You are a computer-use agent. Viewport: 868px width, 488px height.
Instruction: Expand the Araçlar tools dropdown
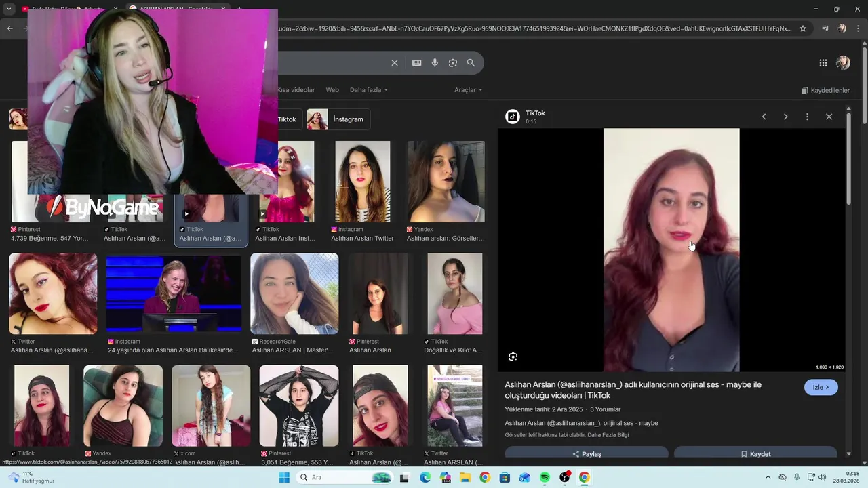(468, 90)
